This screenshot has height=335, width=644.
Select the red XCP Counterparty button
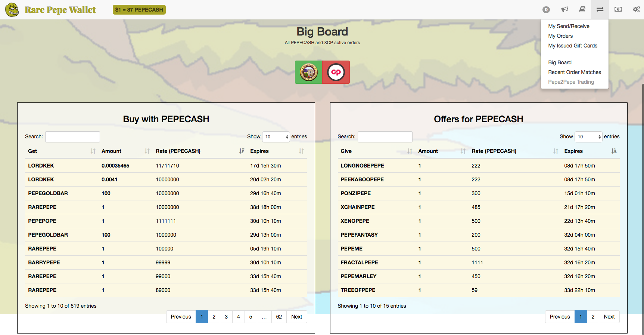point(336,72)
